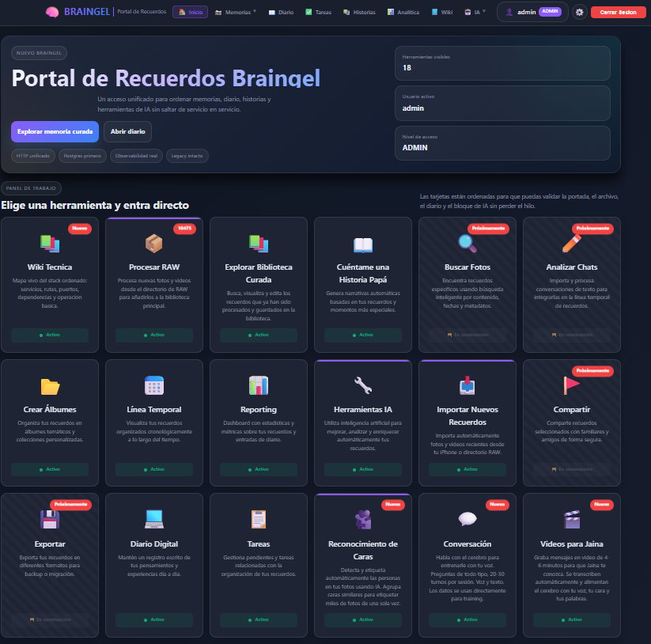Image resolution: width=651 pixels, height=644 pixels.
Task: Click the Explorar memoria curada button
Action: 55,131
